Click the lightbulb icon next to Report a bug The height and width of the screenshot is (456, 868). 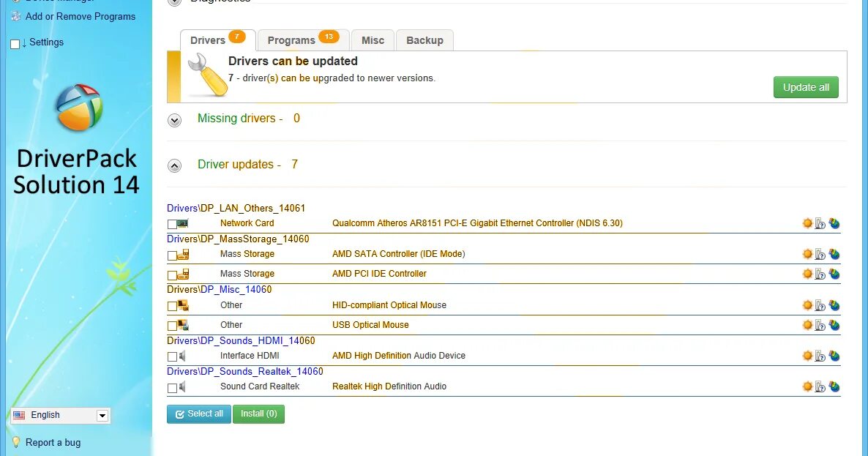[x=16, y=442]
